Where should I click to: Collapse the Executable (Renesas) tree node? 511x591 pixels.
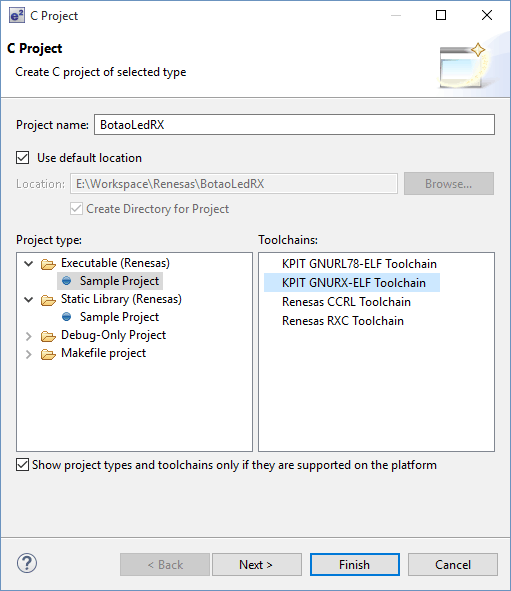pyautogui.click(x=29, y=263)
